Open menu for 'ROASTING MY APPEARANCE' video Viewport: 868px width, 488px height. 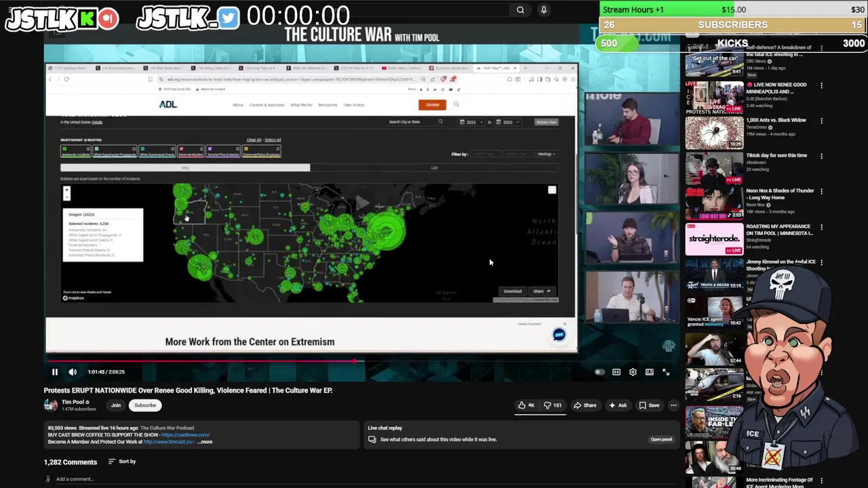[x=821, y=228]
